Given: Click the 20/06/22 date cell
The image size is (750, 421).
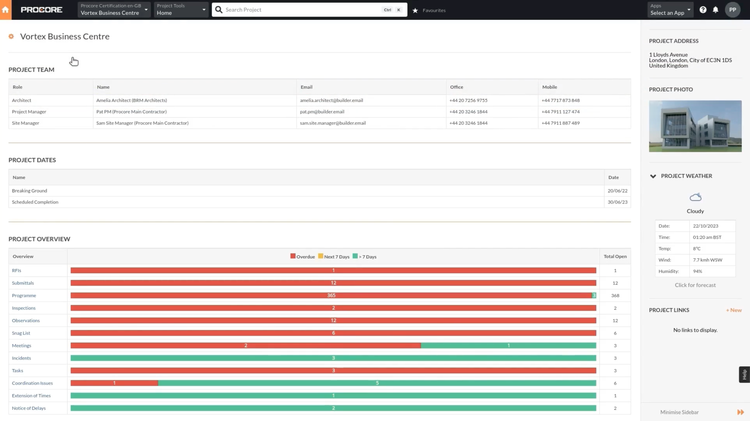Looking at the screenshot, I should click(618, 190).
